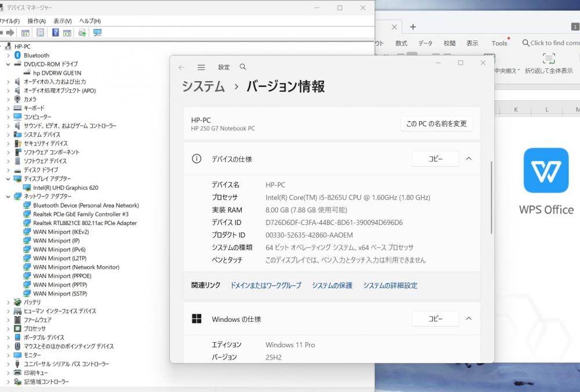Open the hamburger navigation menu in Settings
The image size is (580, 392).
(x=201, y=67)
